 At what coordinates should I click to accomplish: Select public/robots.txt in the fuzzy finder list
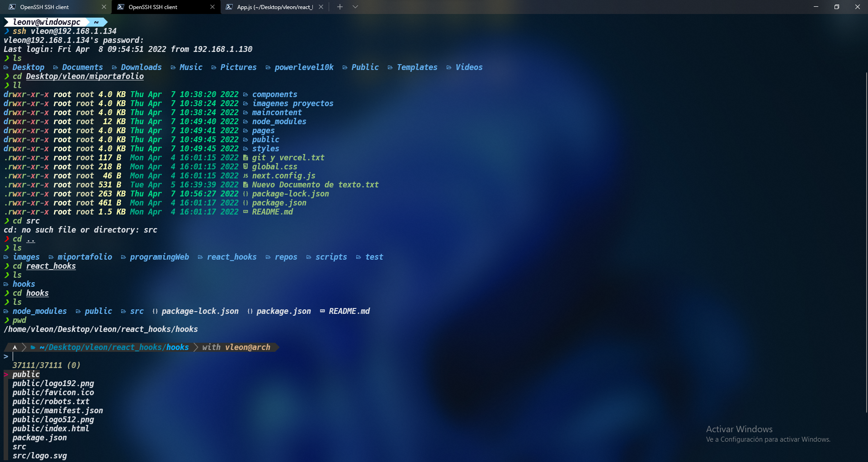point(51,401)
